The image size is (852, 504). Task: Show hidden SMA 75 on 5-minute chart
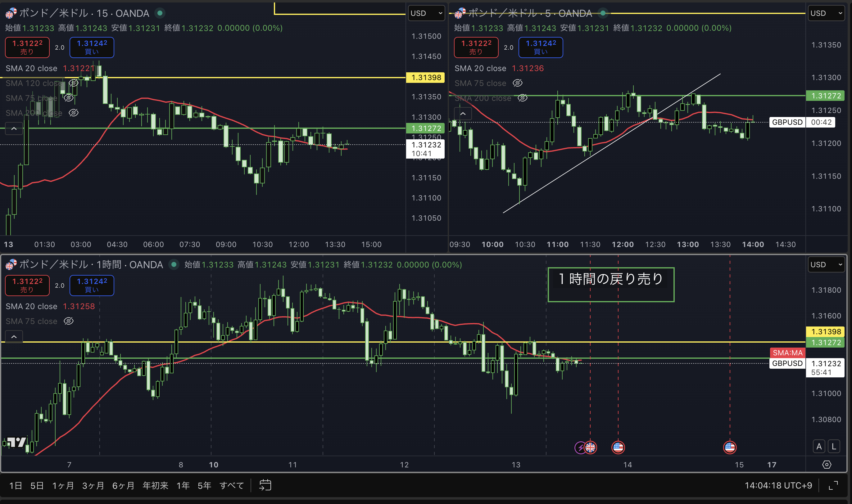coord(517,83)
